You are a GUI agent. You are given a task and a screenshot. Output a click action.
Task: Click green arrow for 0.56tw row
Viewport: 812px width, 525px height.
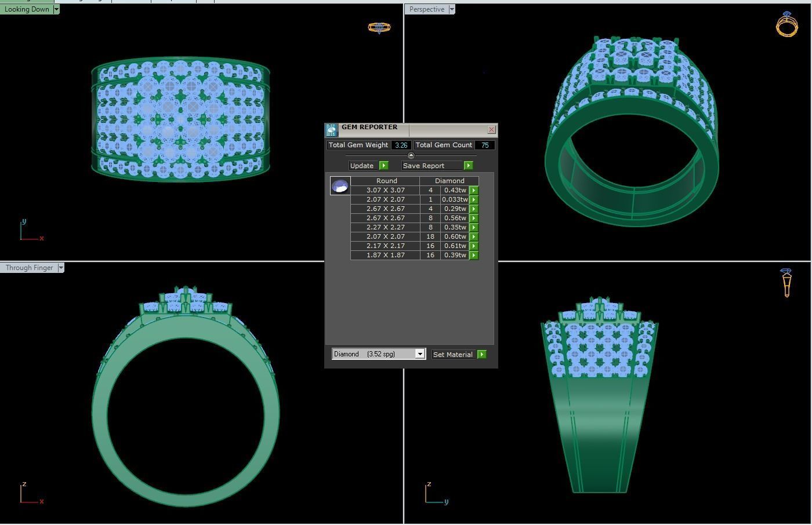click(474, 218)
